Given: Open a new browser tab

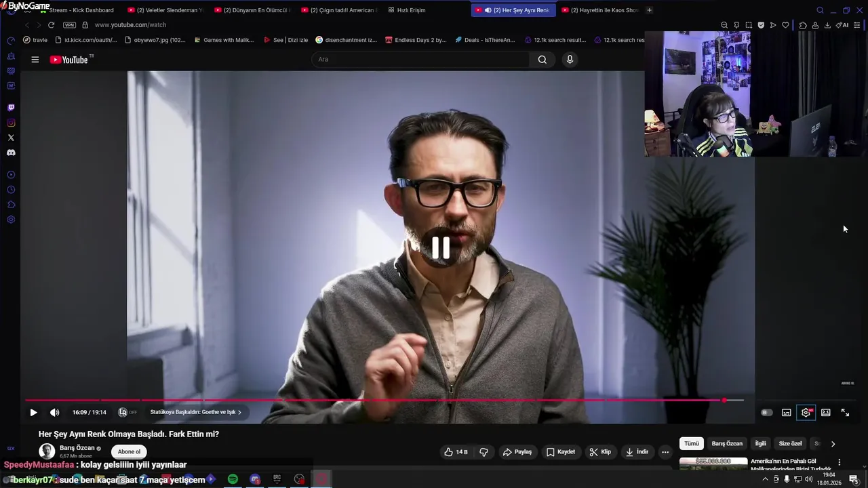Looking at the screenshot, I should click(649, 10).
